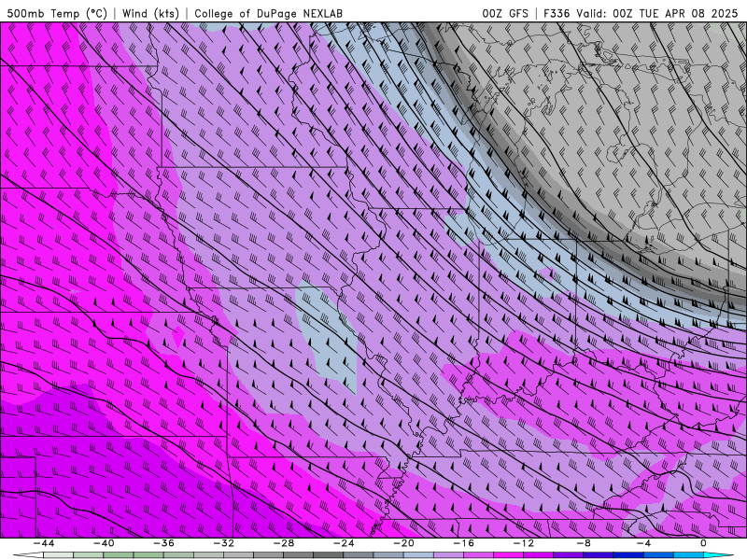
Task: Click the -28 colorbar label
Action: (284, 543)
